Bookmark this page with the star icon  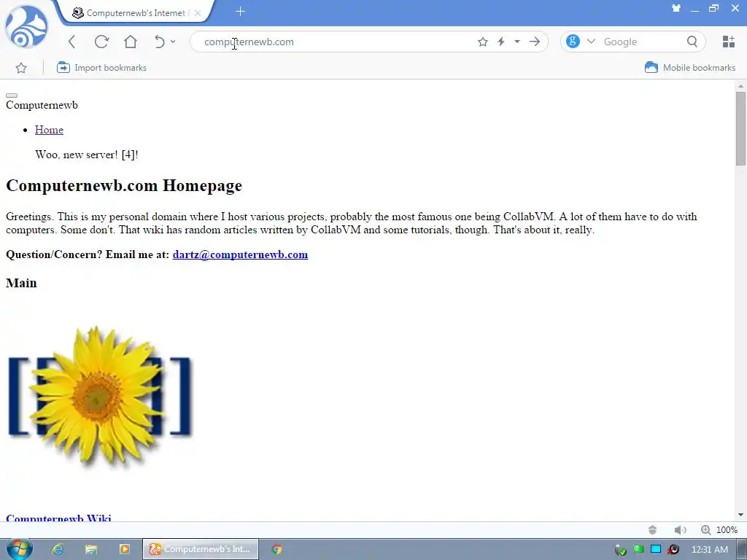(x=483, y=42)
